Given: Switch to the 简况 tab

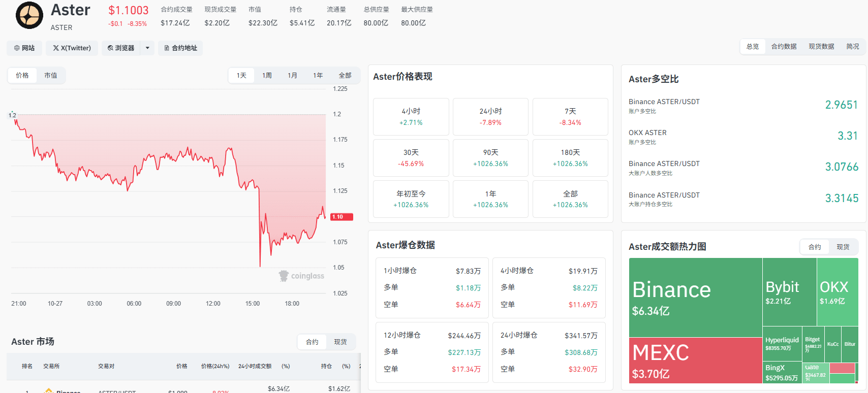Looking at the screenshot, I should point(853,46).
